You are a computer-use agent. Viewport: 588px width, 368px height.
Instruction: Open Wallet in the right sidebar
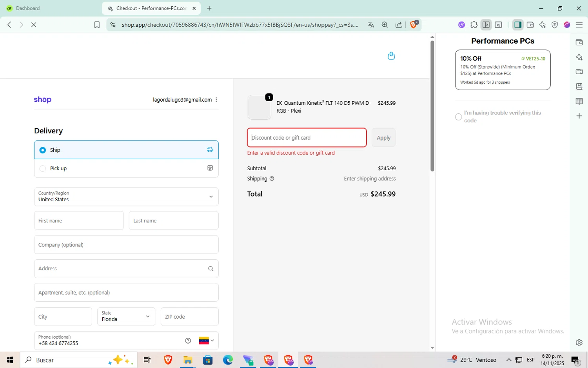point(579,42)
